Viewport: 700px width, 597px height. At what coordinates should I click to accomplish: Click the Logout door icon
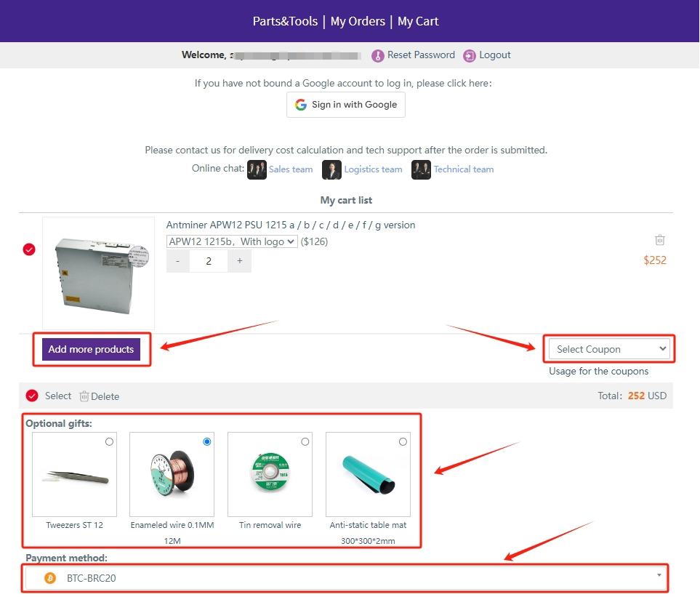(470, 55)
